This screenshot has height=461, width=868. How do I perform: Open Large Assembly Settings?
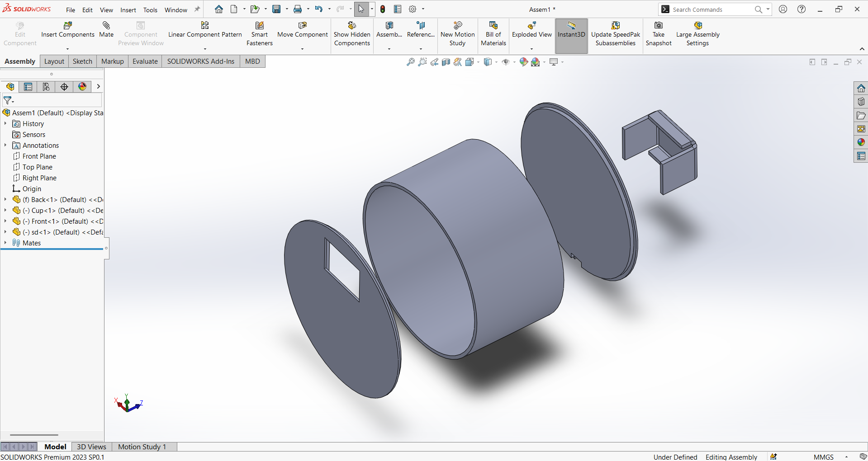pyautogui.click(x=697, y=34)
